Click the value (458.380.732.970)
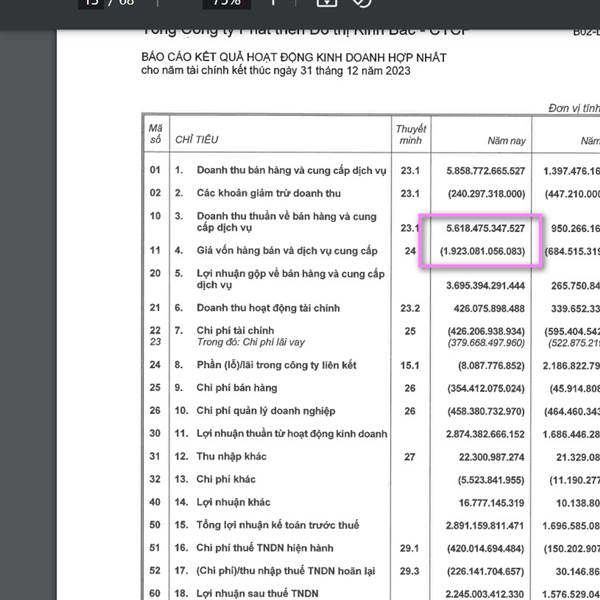This screenshot has height=600, width=600. [486, 411]
